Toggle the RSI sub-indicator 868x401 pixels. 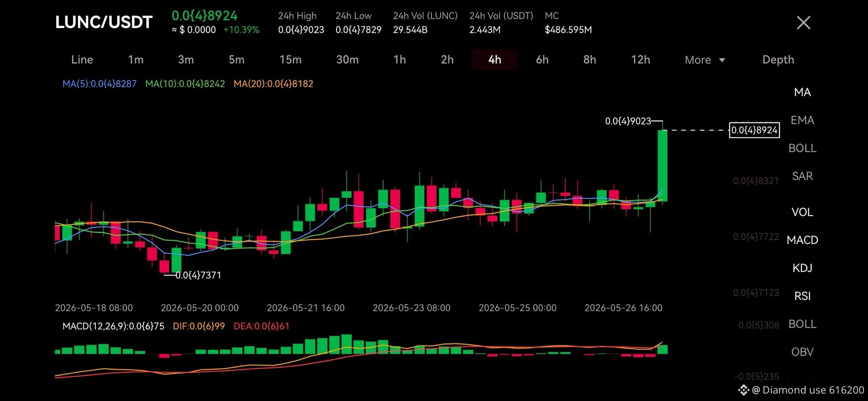[802, 296]
